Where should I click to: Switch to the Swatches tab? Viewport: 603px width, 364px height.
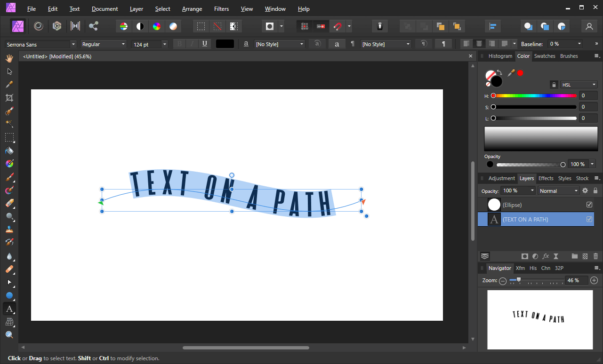(545, 56)
